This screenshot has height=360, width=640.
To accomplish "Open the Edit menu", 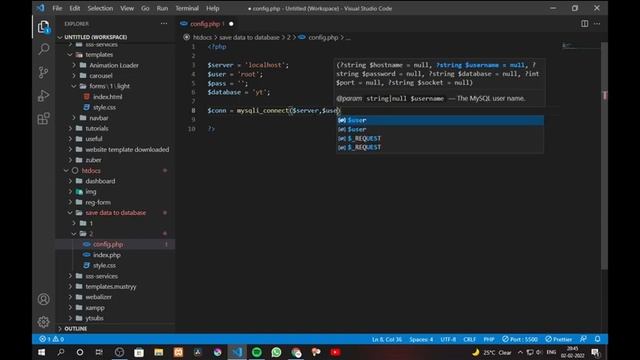I will [x=75, y=8].
